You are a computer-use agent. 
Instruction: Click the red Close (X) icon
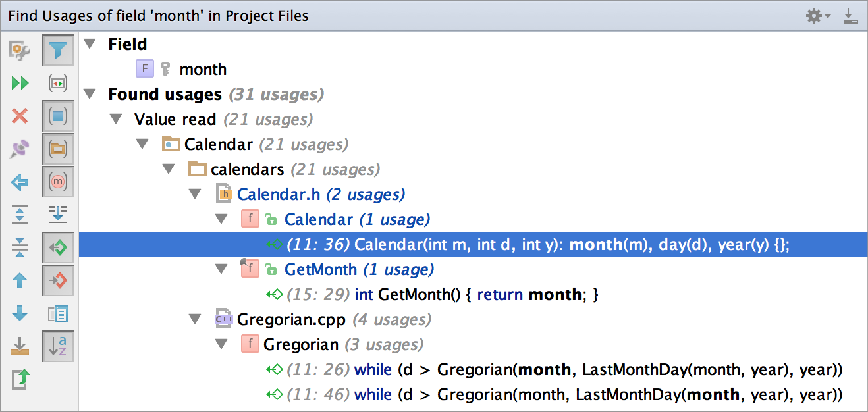[x=20, y=116]
